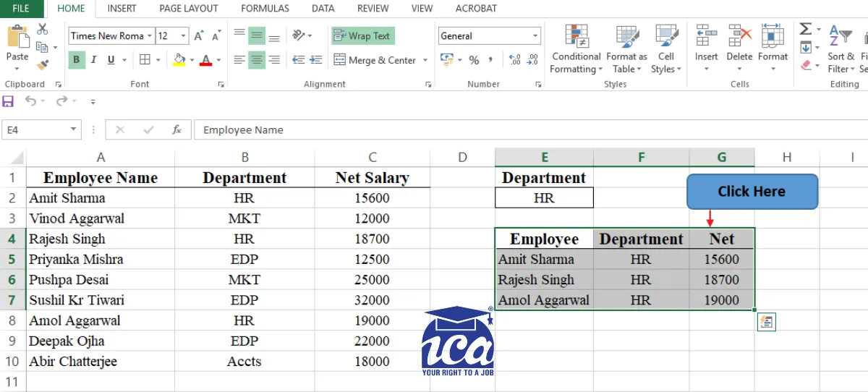The image size is (868, 392).
Task: Click Sort & Filter button
Action: 841,48
